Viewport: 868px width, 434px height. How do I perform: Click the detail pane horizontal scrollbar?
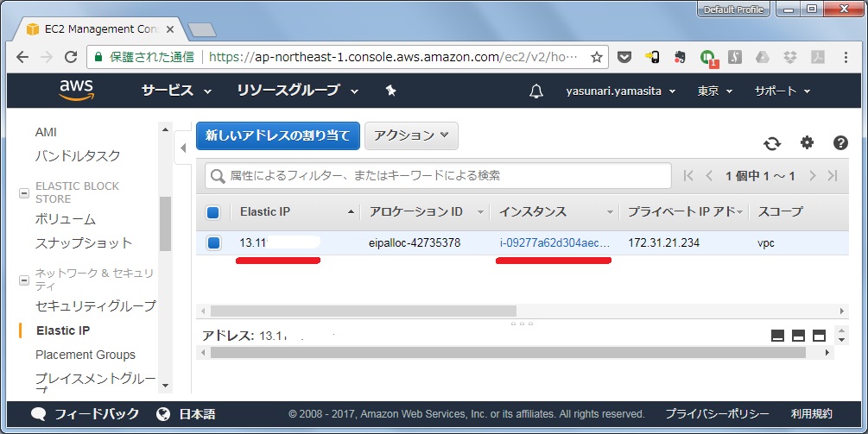[x=508, y=353]
